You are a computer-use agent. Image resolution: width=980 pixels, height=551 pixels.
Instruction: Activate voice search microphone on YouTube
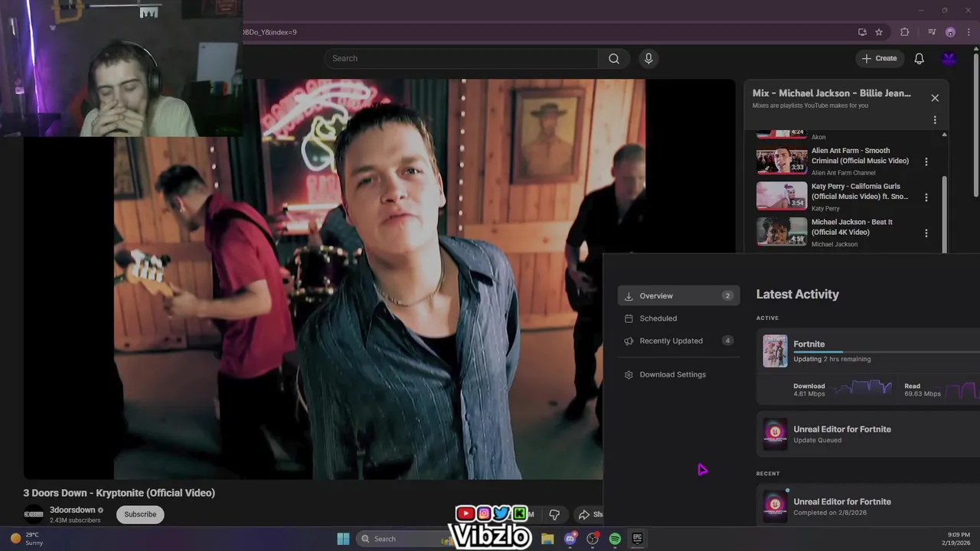click(x=648, y=58)
